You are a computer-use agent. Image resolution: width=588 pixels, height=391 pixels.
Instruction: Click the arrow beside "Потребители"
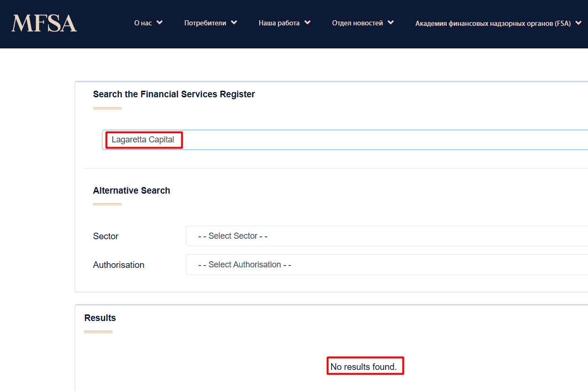click(x=234, y=23)
